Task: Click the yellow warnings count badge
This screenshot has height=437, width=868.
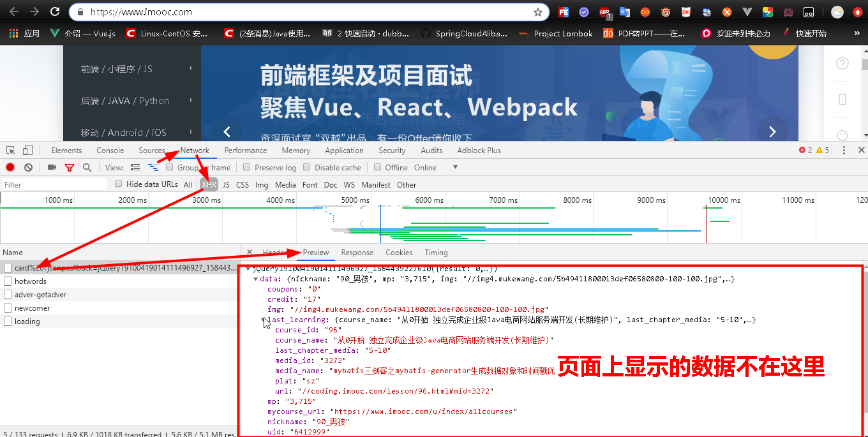Action: 822,150
